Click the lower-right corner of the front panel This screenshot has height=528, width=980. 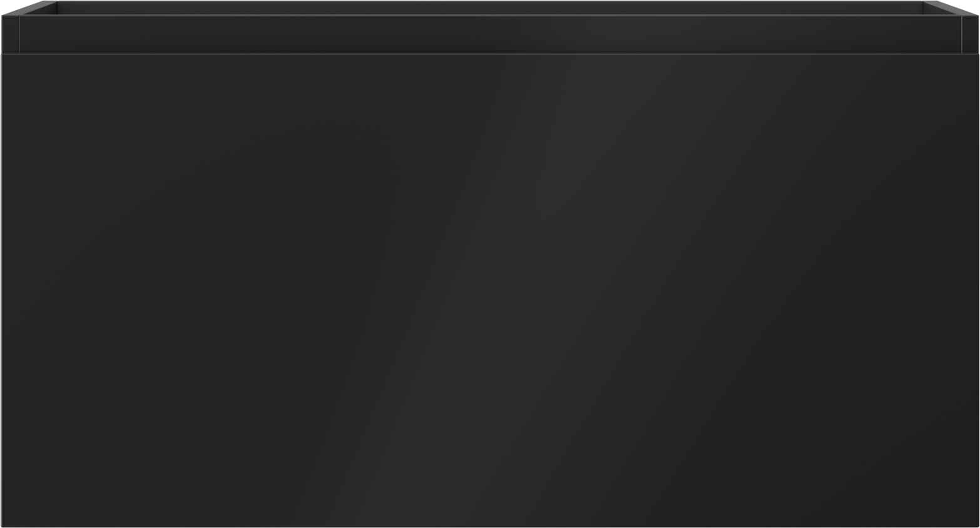click(976, 525)
